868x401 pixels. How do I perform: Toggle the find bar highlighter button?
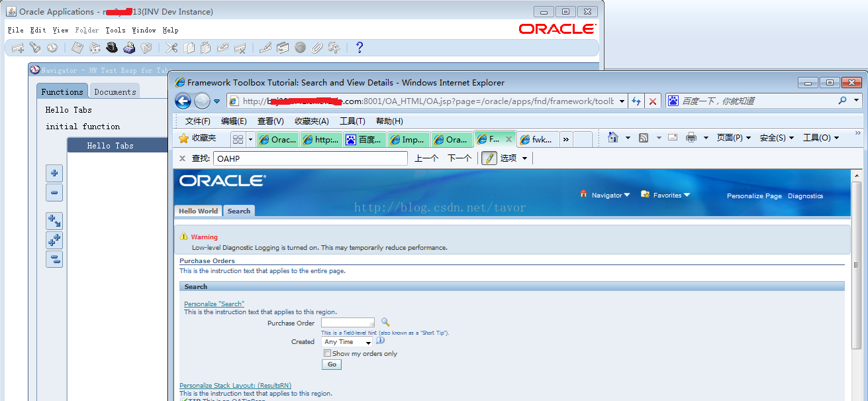click(489, 158)
